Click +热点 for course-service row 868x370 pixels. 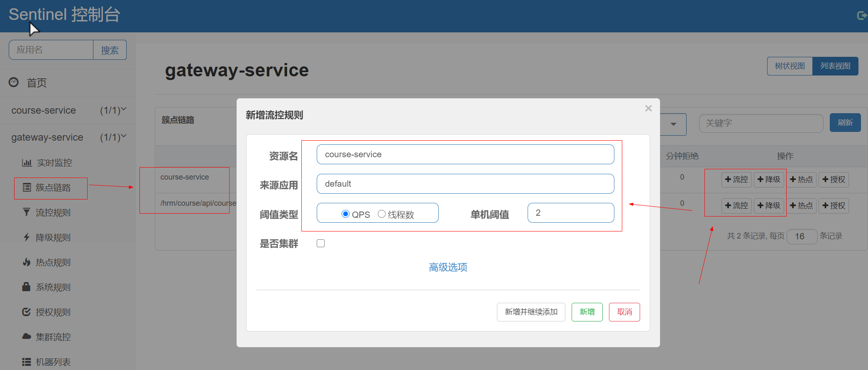(801, 180)
